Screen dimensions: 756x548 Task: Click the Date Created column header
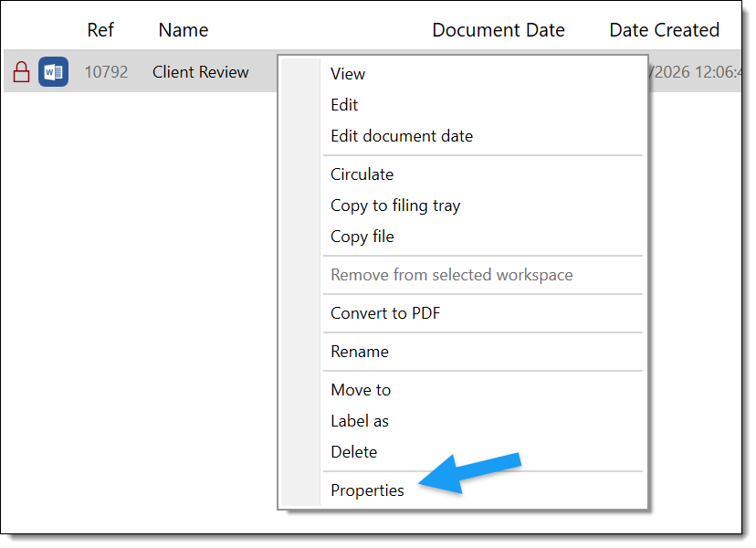pyautogui.click(x=664, y=29)
